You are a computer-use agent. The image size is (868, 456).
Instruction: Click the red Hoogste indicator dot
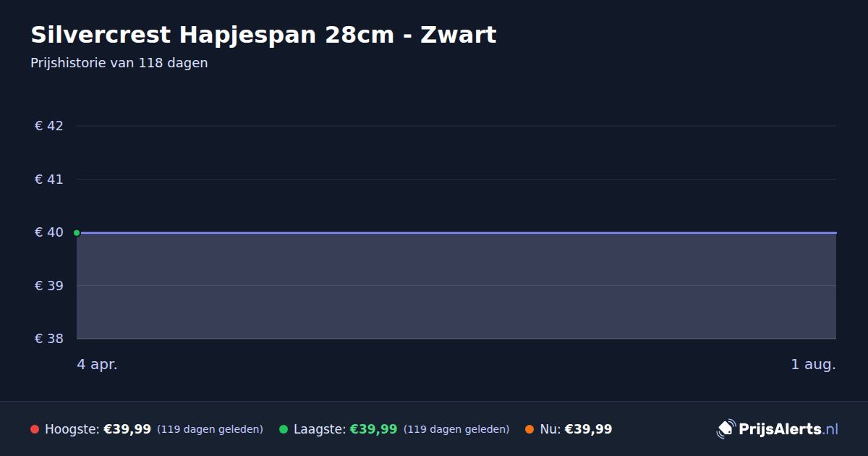click(35, 429)
